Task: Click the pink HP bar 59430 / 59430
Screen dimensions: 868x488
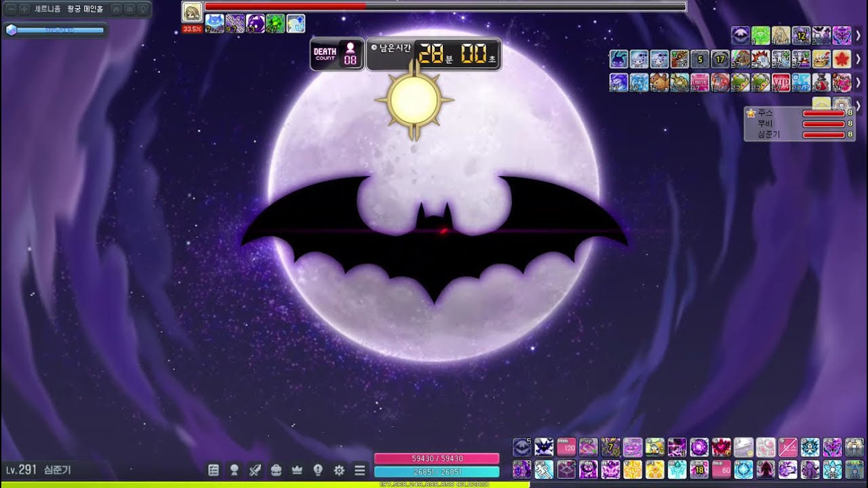Action: [x=437, y=459]
